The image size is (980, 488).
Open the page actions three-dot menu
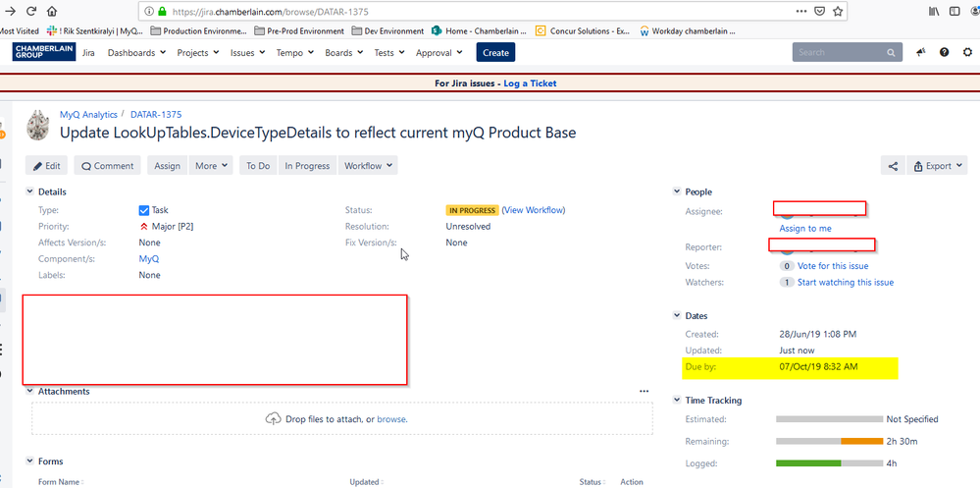801,11
